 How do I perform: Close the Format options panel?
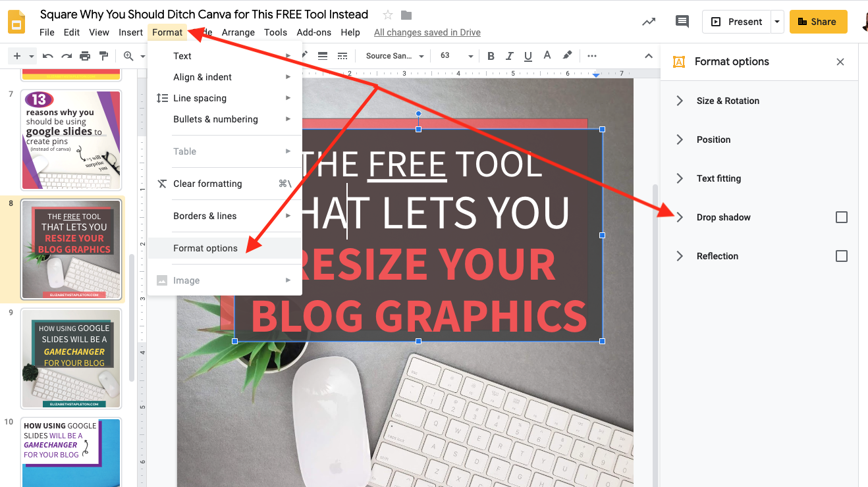coord(840,62)
